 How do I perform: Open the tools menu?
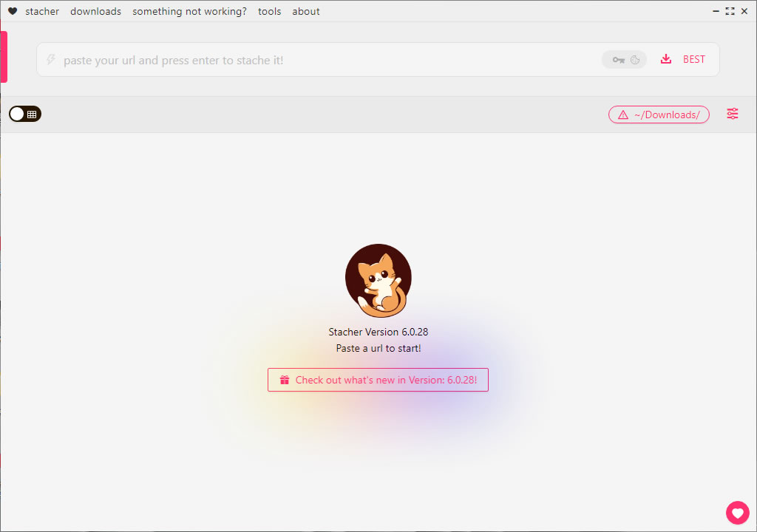click(269, 11)
